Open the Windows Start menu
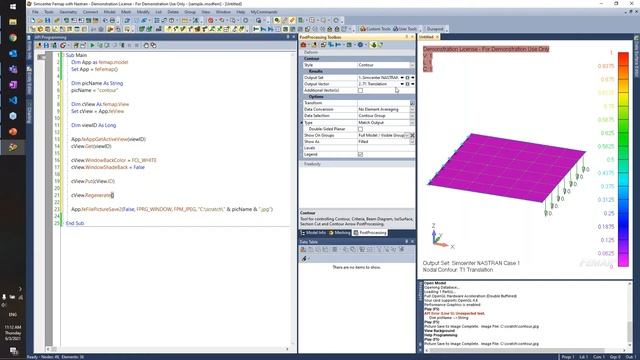Screen dimensions: 640x360 pyautogui.click(x=13, y=7)
